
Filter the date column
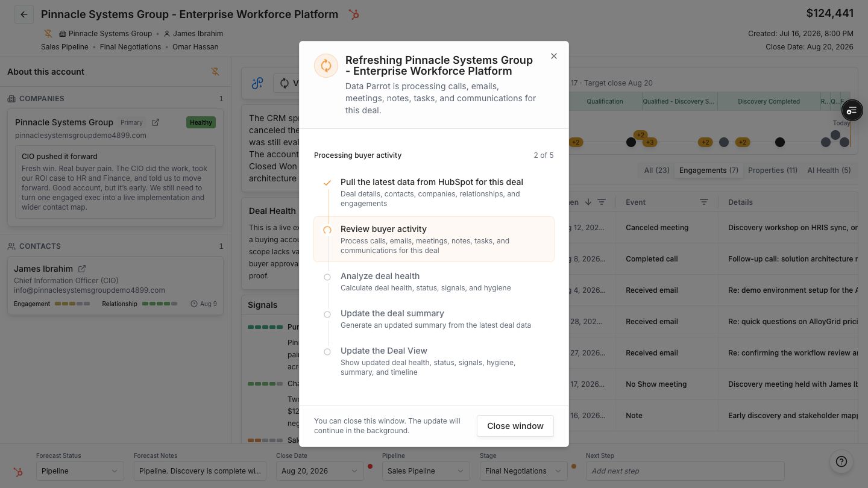tap(602, 202)
